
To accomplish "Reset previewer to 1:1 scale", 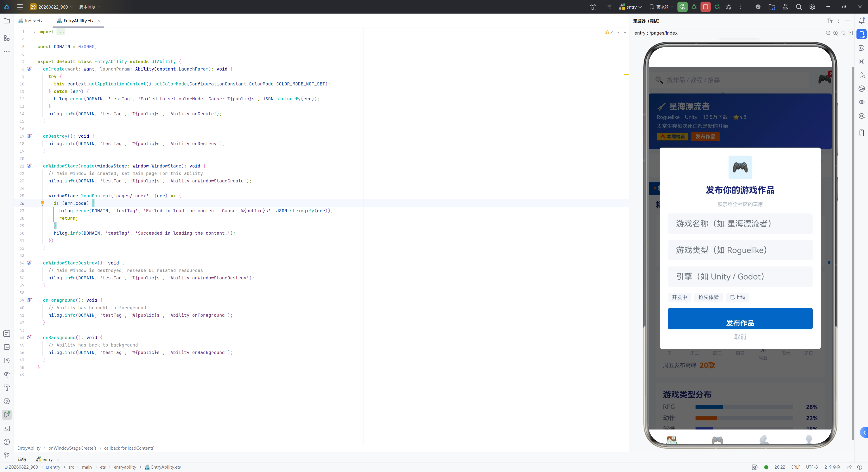I will point(850,33).
